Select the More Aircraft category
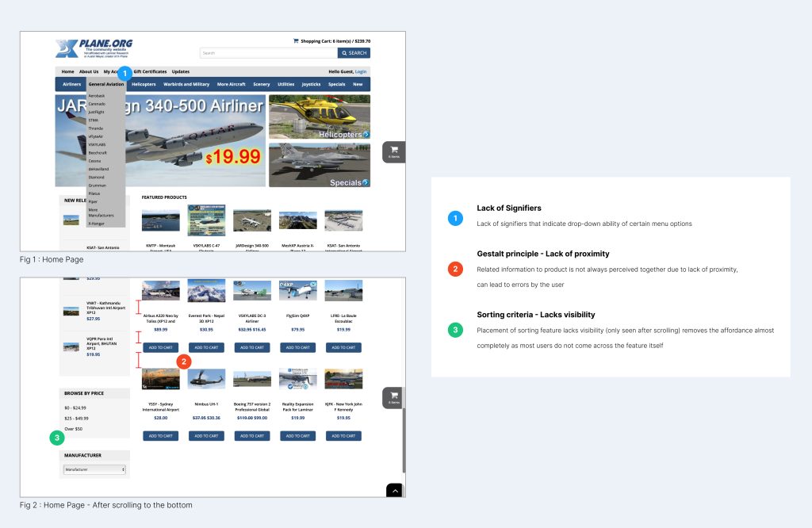This screenshot has width=812, height=528. tap(231, 84)
